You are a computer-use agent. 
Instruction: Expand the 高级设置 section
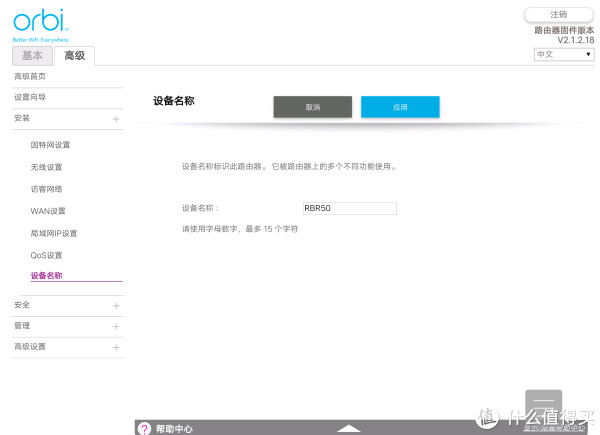point(116,347)
